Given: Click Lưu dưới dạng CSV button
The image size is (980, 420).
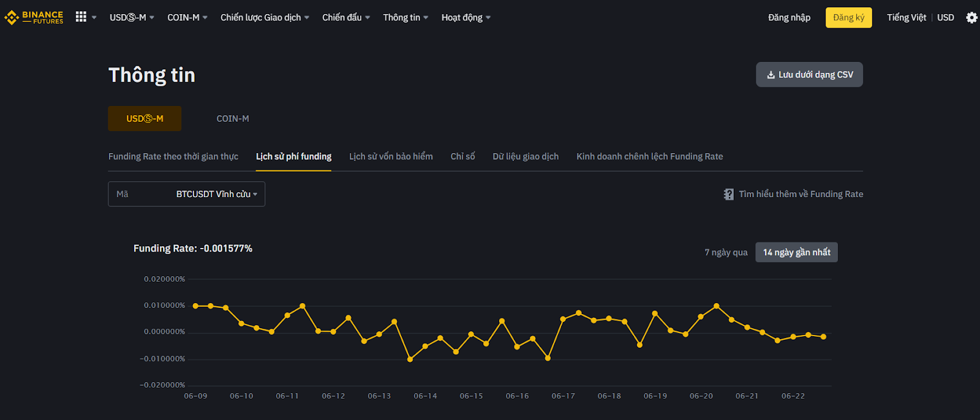Looking at the screenshot, I should (x=809, y=75).
